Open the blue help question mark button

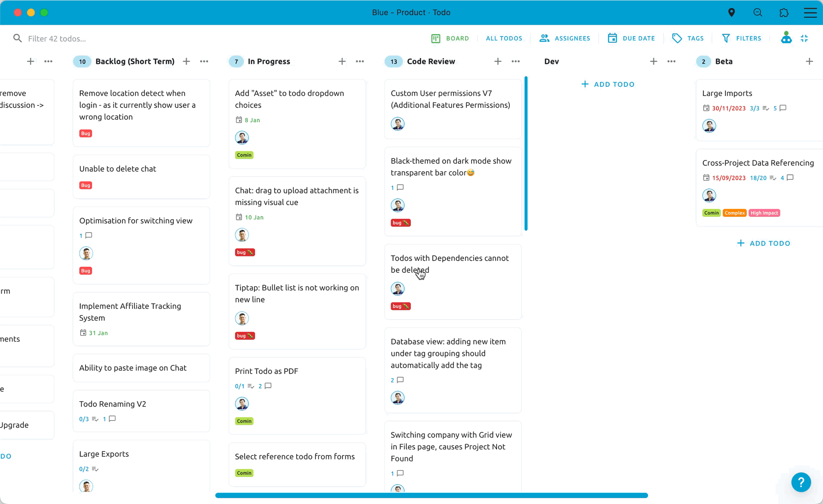[801, 482]
